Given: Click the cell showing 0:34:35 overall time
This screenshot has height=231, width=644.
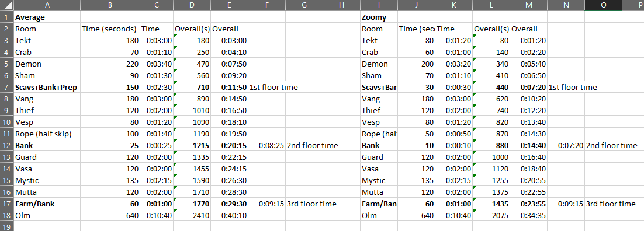Looking at the screenshot, I should (x=529, y=215).
